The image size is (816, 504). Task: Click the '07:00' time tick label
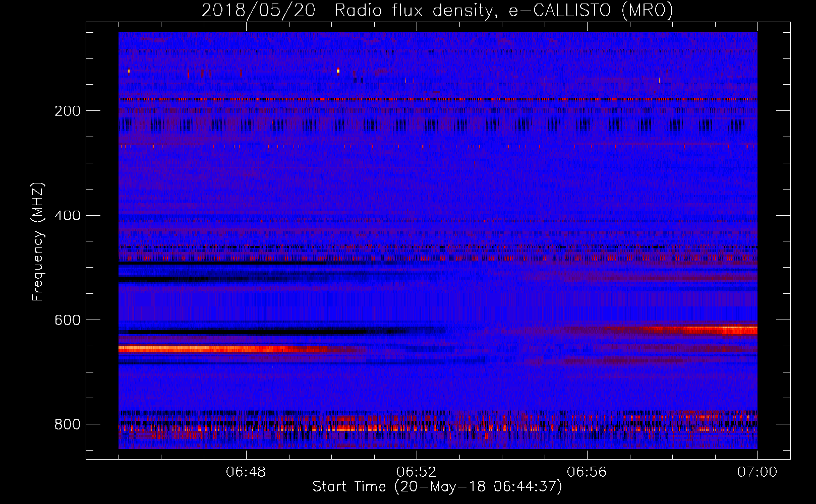[757, 472]
